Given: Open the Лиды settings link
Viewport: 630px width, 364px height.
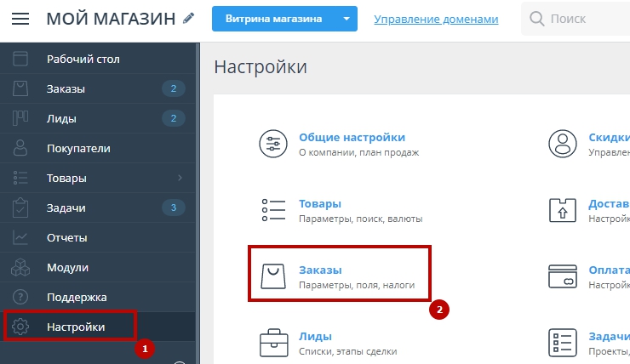Looking at the screenshot, I should (x=315, y=336).
